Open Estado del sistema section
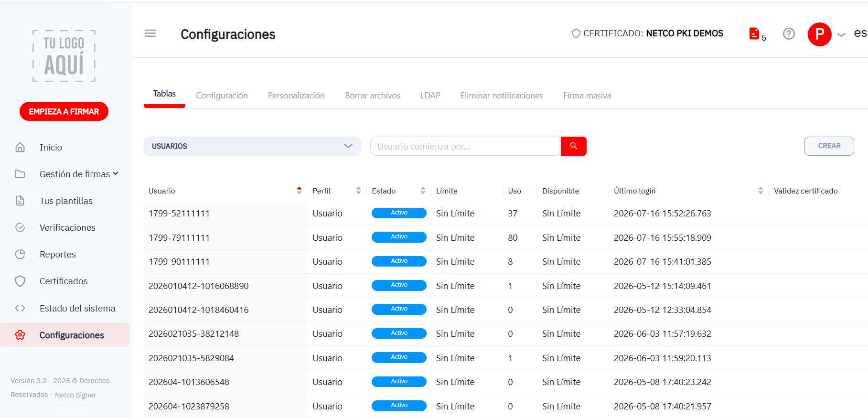Screen dimensions: 868x418 (77, 309)
